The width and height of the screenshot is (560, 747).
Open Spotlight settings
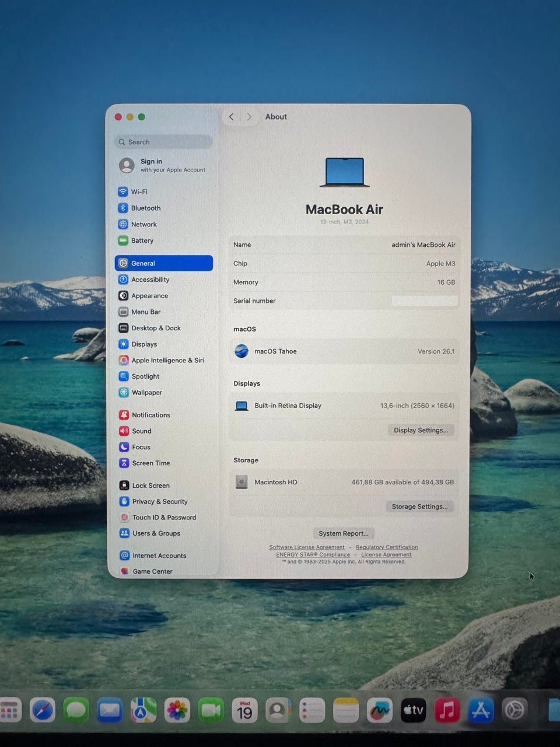point(163,376)
